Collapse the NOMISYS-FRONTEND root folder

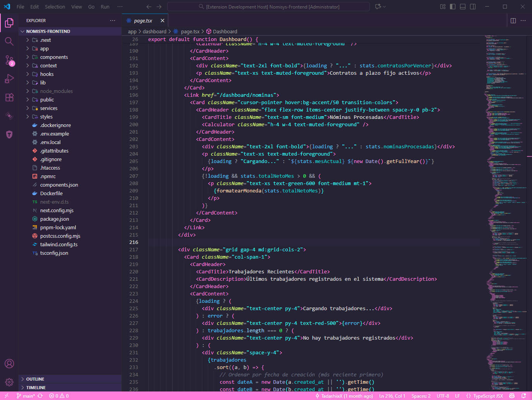pyautogui.click(x=70, y=31)
